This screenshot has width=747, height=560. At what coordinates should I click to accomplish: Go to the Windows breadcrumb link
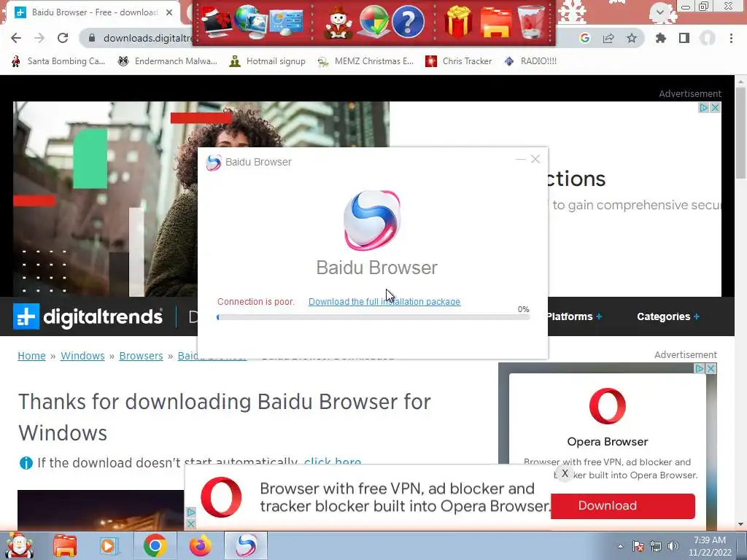[x=82, y=356]
